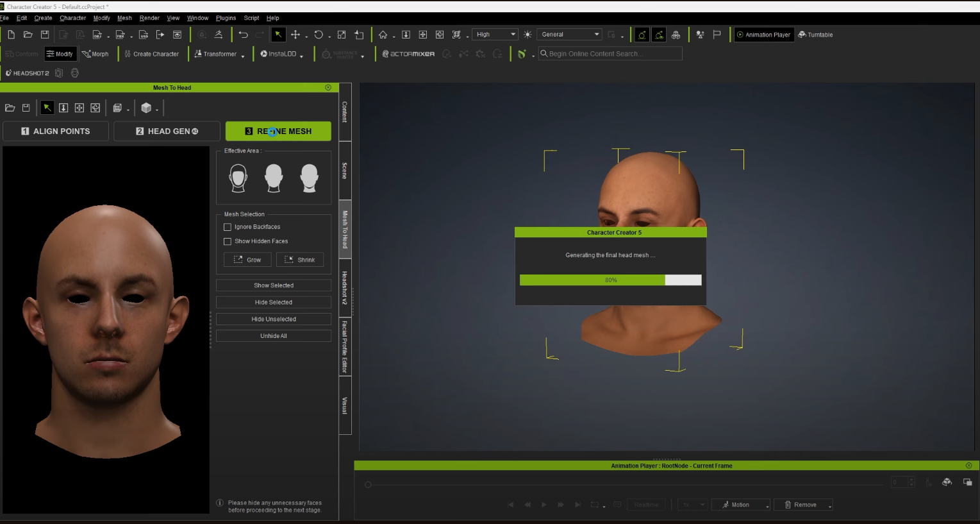The image size is (980, 524).
Task: Click the Hide Unselected button
Action: tap(274, 319)
